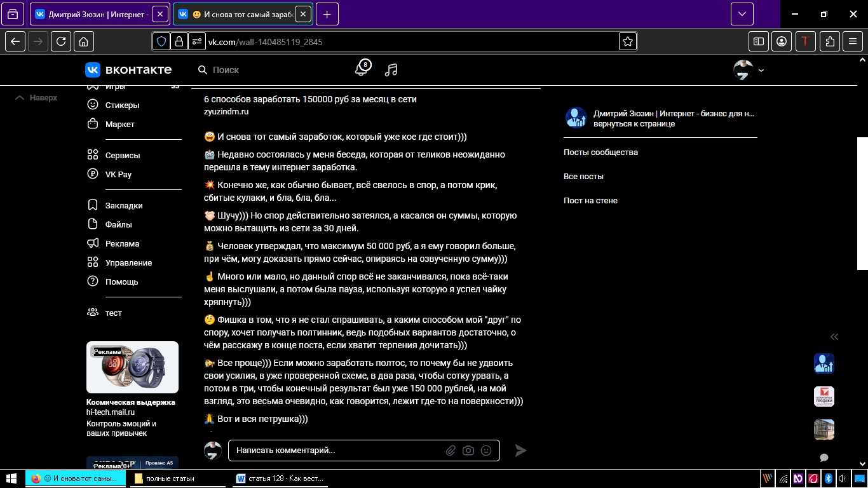Open the list all tabs dropdown
868x488 pixels.
(742, 14)
